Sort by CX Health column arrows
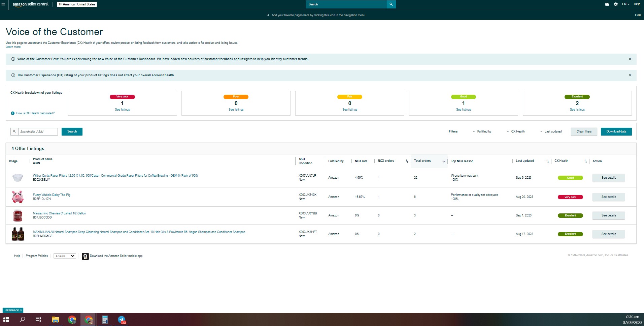The image size is (644, 326). [x=585, y=161]
